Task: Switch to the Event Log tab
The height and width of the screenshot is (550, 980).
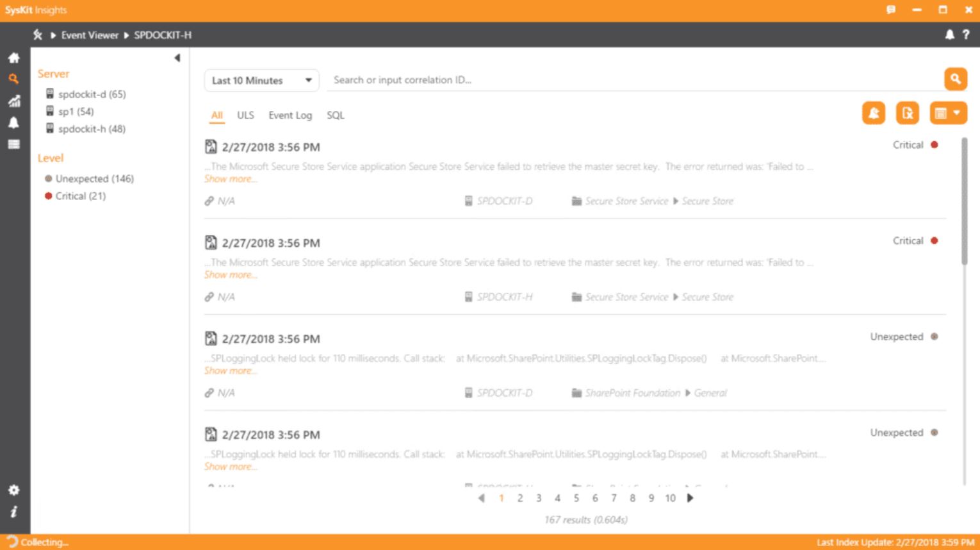Action: point(290,115)
